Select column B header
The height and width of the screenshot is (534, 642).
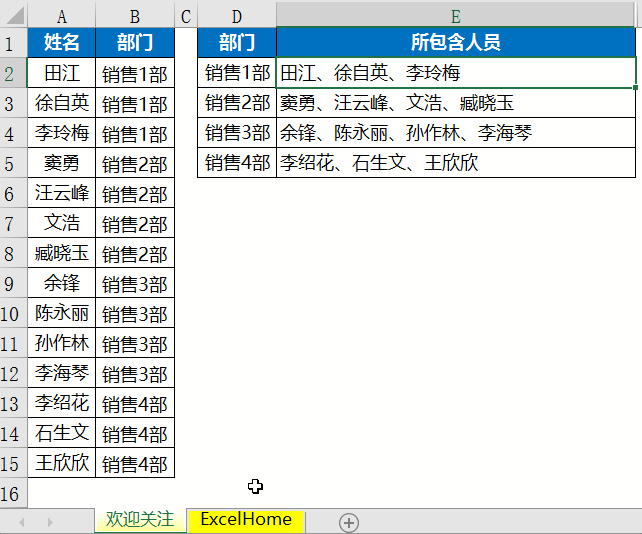pos(135,16)
